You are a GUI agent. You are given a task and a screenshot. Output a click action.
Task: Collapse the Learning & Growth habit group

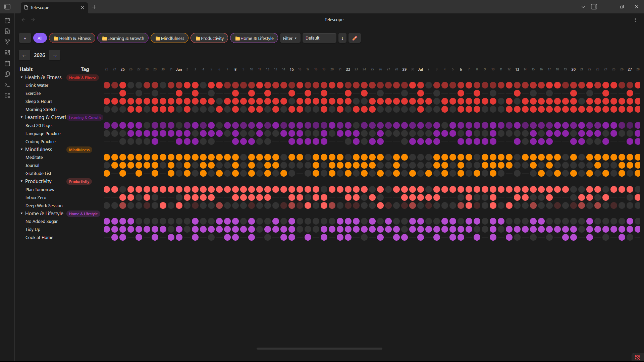22,117
